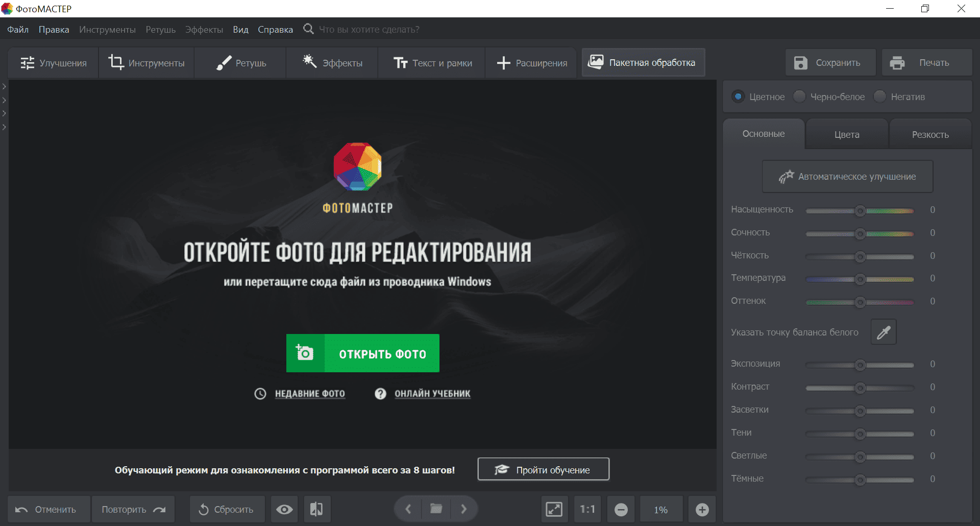Click the Сбросить reset button

[x=227, y=509]
